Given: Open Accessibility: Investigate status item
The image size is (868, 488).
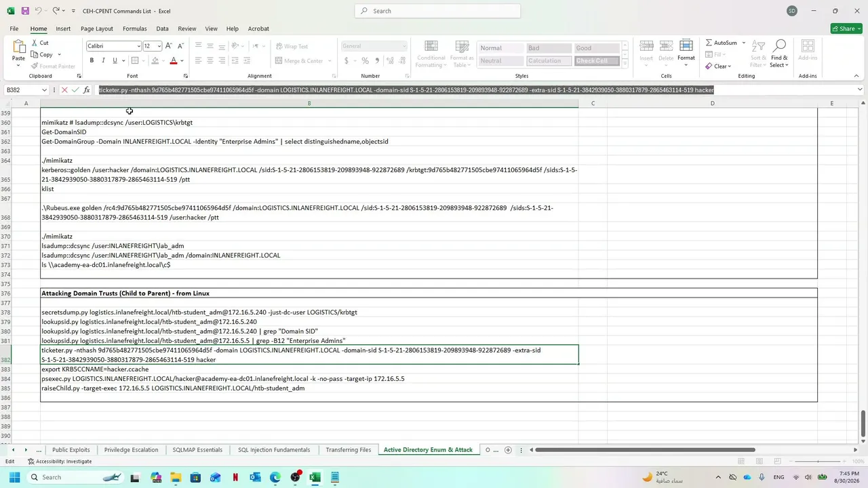Looking at the screenshot, I should (60, 462).
